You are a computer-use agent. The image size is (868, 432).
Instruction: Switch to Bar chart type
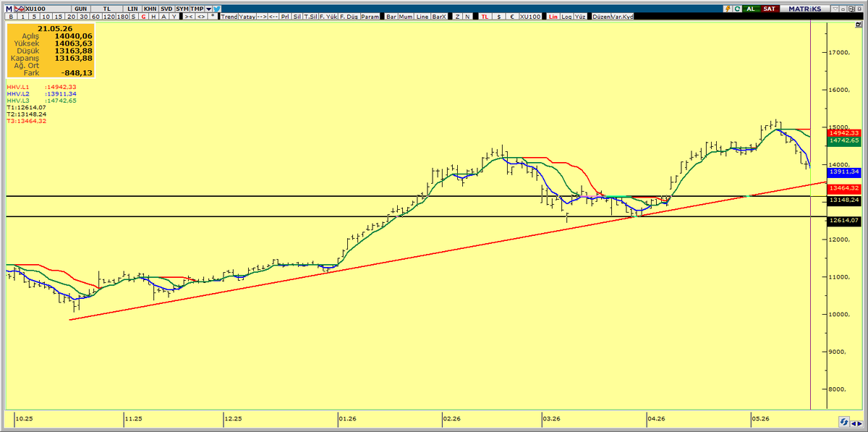[x=391, y=17]
